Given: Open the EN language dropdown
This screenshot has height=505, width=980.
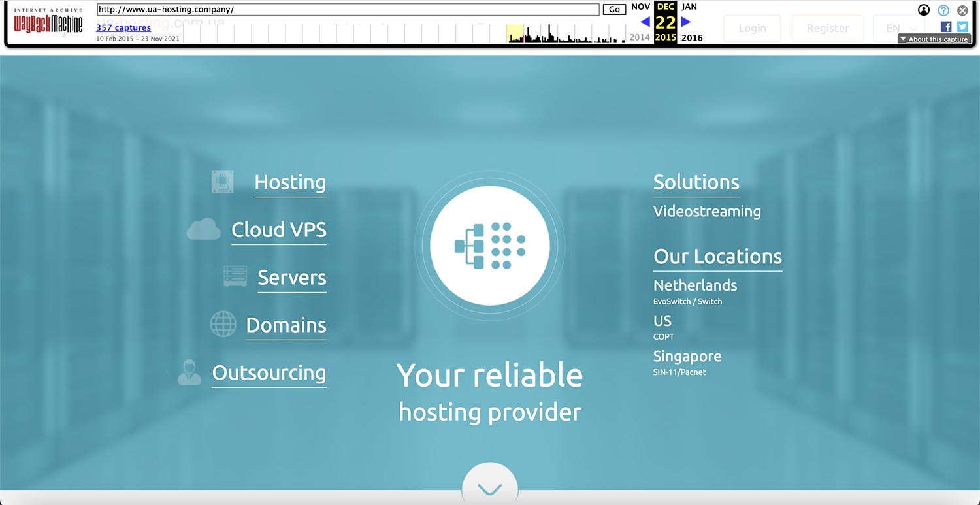Looking at the screenshot, I should 900,28.
